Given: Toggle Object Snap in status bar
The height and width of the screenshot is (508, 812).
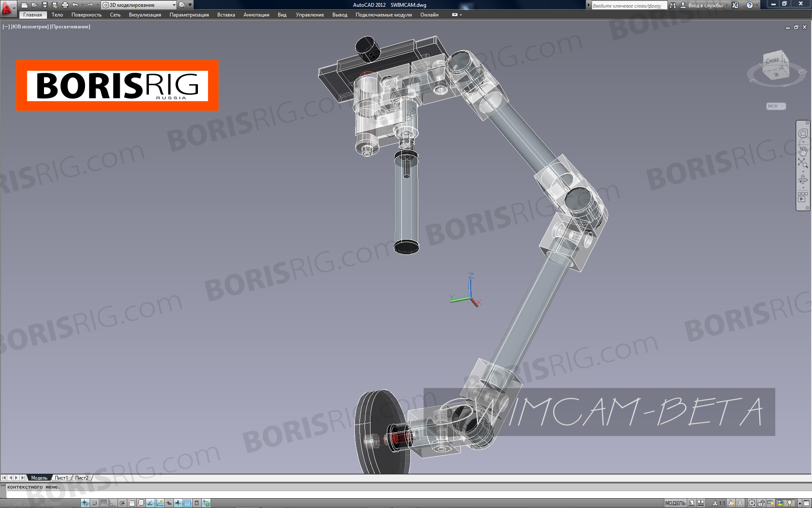Looking at the screenshot, I should (x=132, y=503).
